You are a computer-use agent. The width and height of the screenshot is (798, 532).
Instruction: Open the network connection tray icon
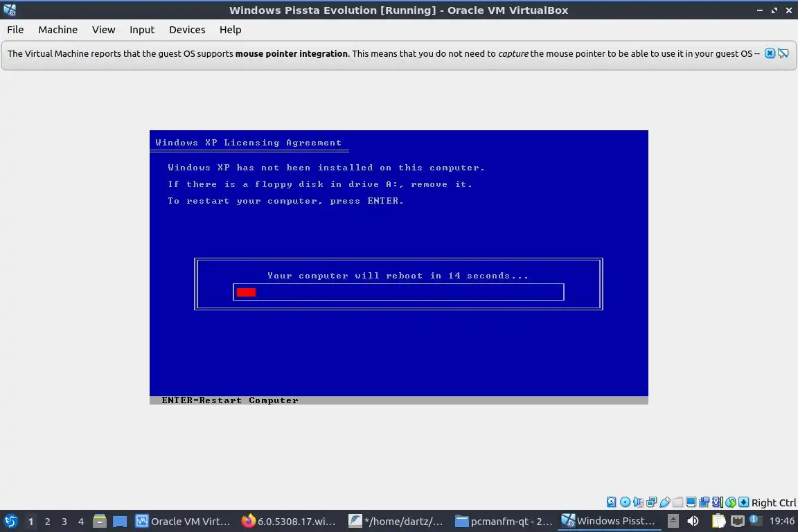pos(738,521)
